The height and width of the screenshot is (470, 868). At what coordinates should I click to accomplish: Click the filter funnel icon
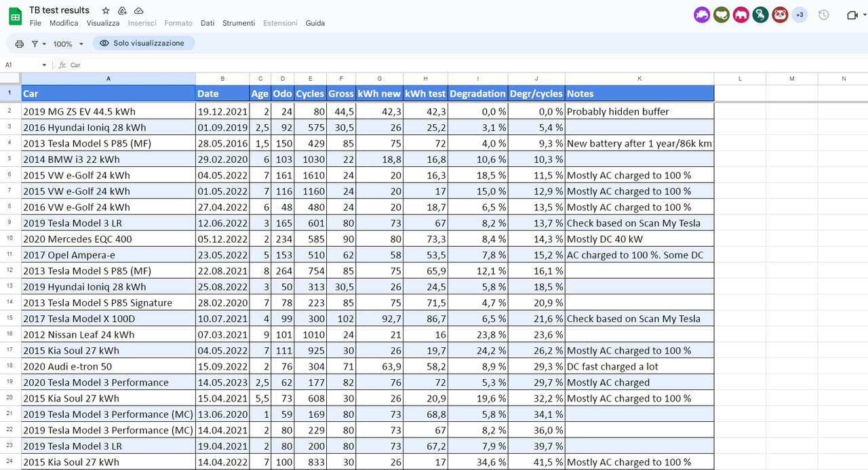coord(35,43)
